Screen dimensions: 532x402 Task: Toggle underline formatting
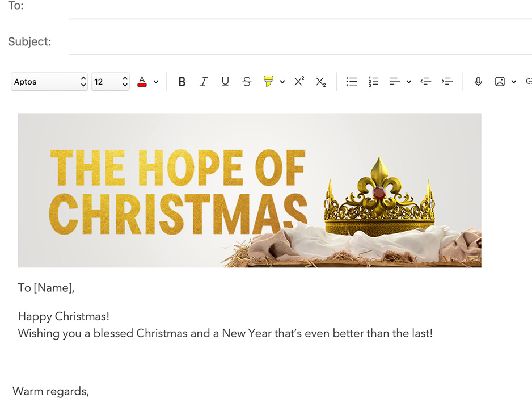click(225, 82)
